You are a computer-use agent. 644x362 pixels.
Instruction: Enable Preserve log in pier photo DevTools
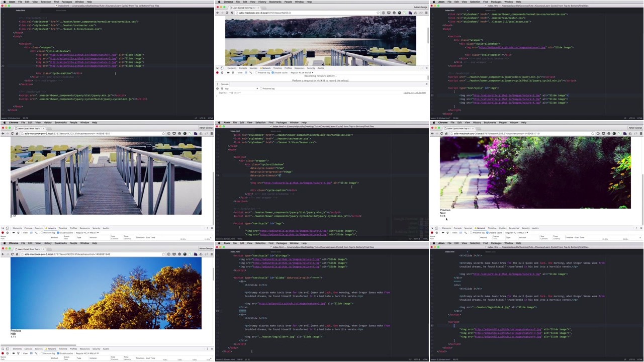point(42,233)
